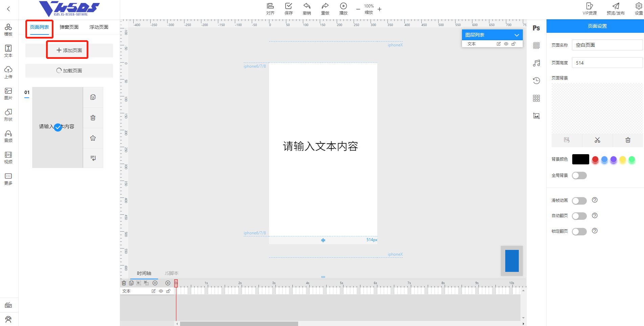This screenshot has width=644, height=326.
Task: Open the user account icon at bottom left
Action: tap(8, 319)
